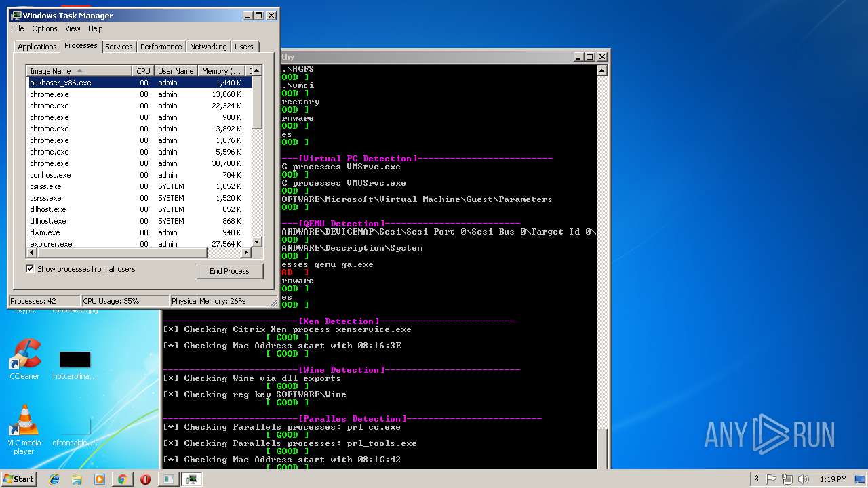Click the process list vertical scrollbar thumb

[x=257, y=103]
